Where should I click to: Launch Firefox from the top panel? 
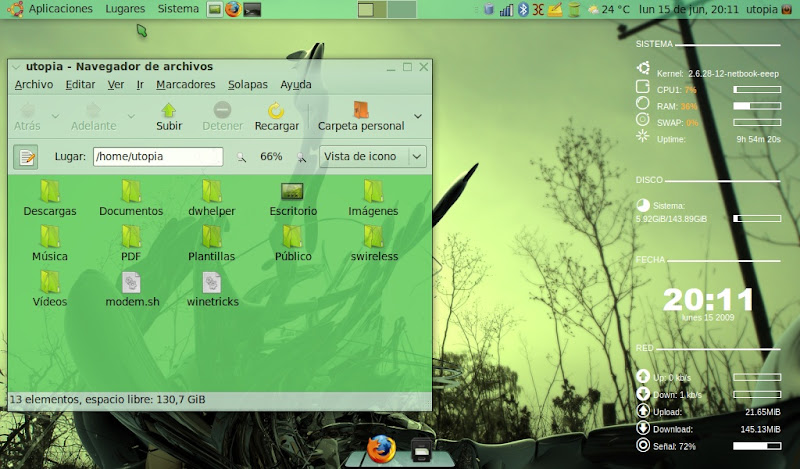233,9
